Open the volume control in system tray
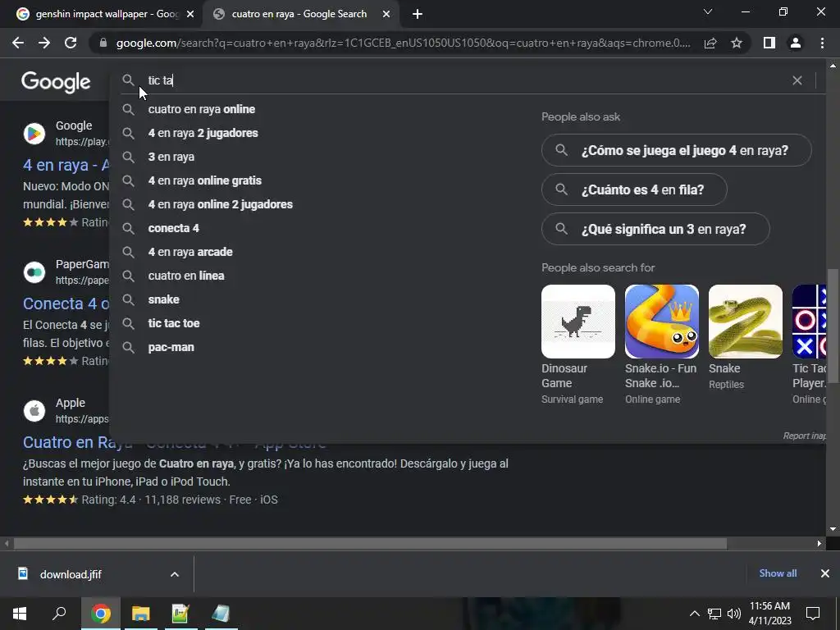The width and height of the screenshot is (840, 630). (x=734, y=614)
